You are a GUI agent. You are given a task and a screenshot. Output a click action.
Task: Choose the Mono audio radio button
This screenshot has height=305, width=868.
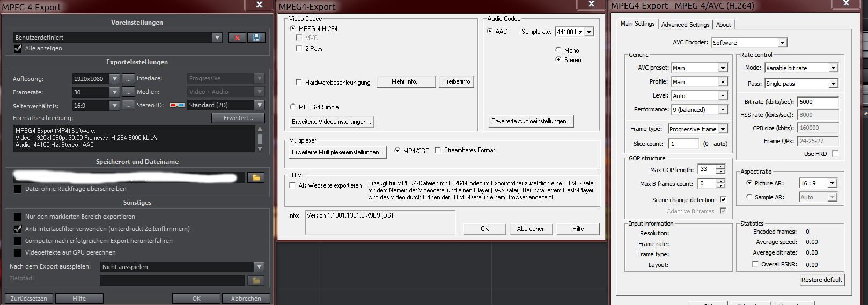point(558,50)
